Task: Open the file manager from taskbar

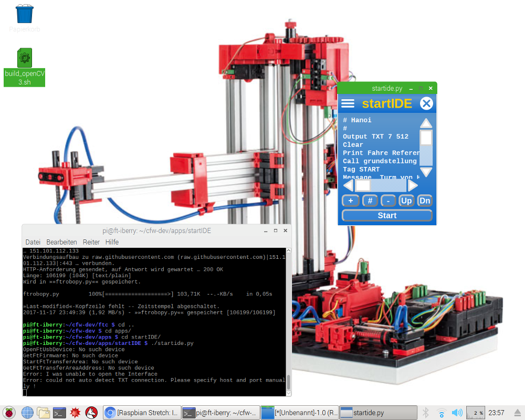Action: (x=43, y=413)
